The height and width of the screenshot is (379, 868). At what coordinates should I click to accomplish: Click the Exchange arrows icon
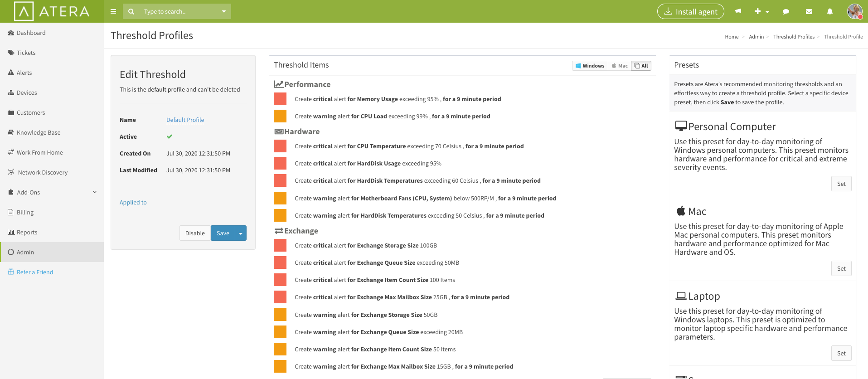pyautogui.click(x=279, y=231)
